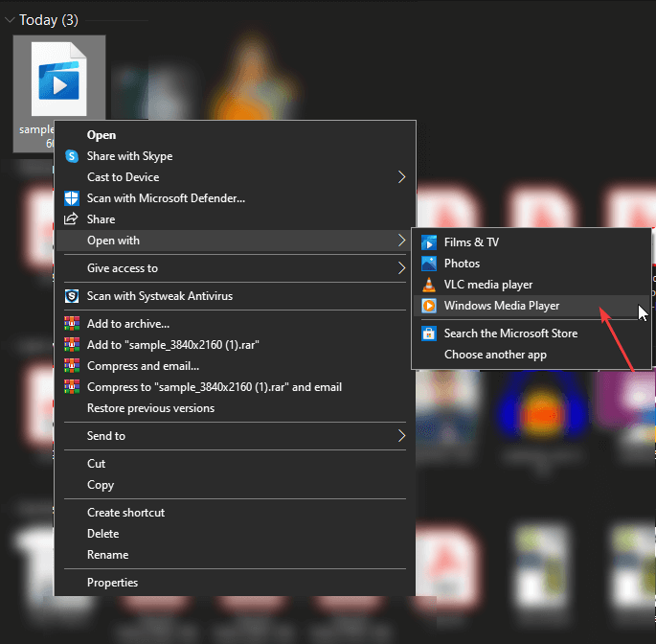Open with Windows Media Player
The height and width of the screenshot is (644, 656).
tap(532, 306)
